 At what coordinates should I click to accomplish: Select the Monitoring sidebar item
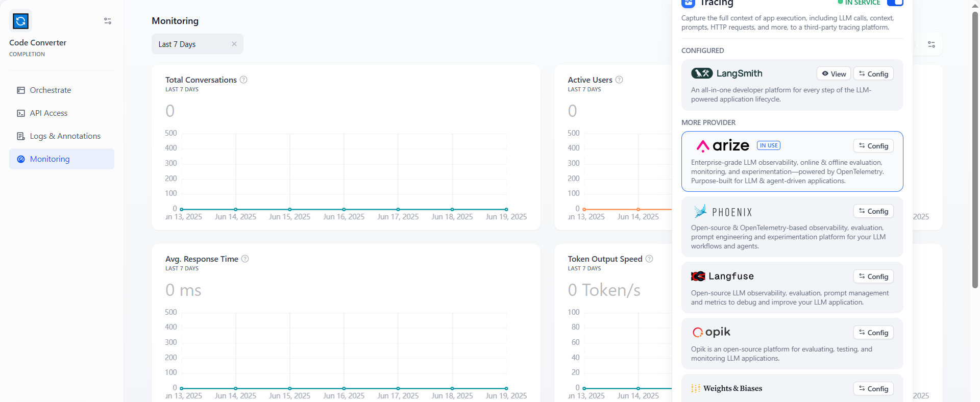pyautogui.click(x=50, y=159)
